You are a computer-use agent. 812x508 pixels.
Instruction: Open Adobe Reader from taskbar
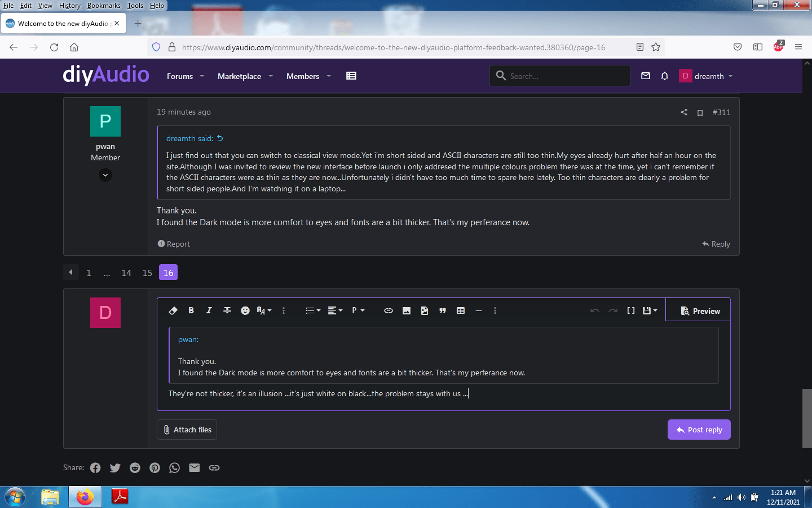coord(120,497)
